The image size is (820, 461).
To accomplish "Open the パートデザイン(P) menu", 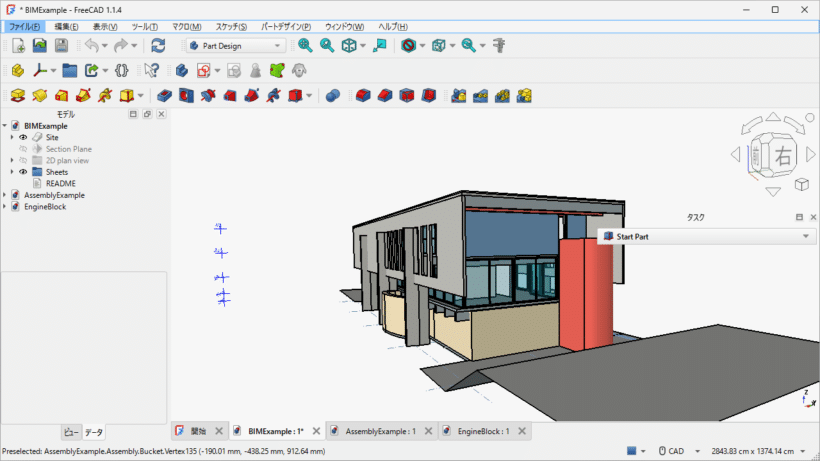I will (x=286, y=27).
